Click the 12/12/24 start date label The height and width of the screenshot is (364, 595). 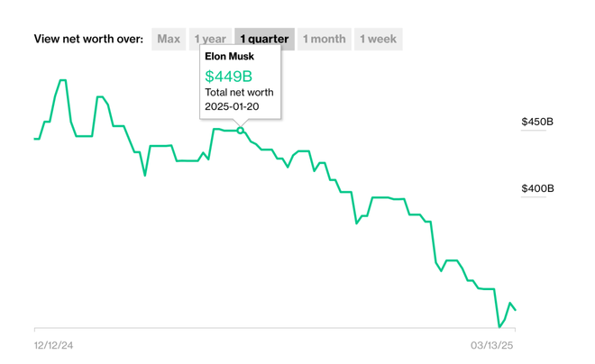[x=54, y=345]
